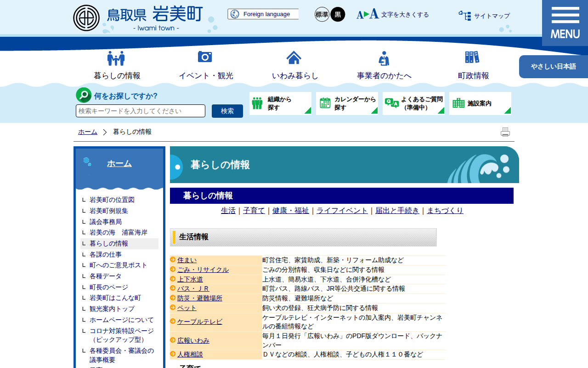Screen dimensions: 588x368
Task: Click the building icon in 施設案内
Action: tap(458, 103)
